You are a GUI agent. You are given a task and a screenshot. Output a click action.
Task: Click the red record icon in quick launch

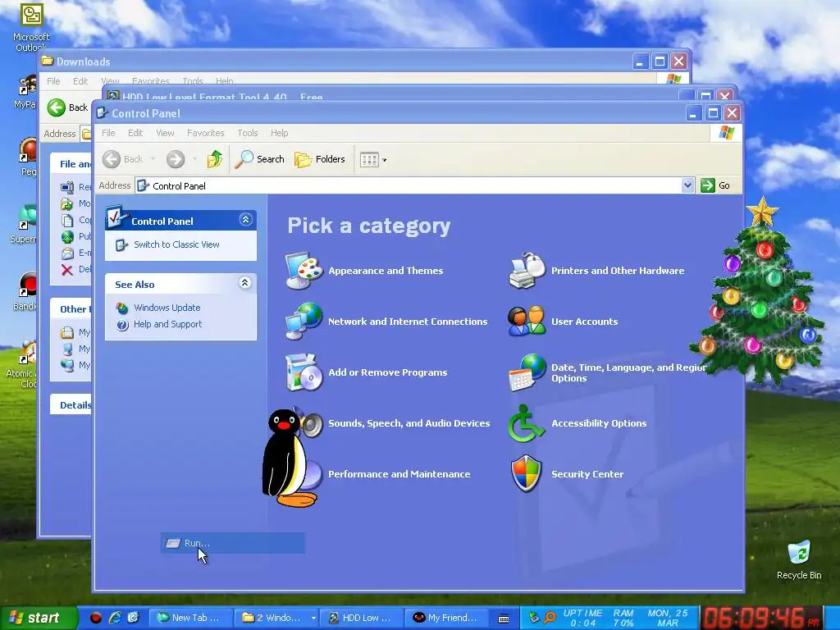click(x=96, y=618)
